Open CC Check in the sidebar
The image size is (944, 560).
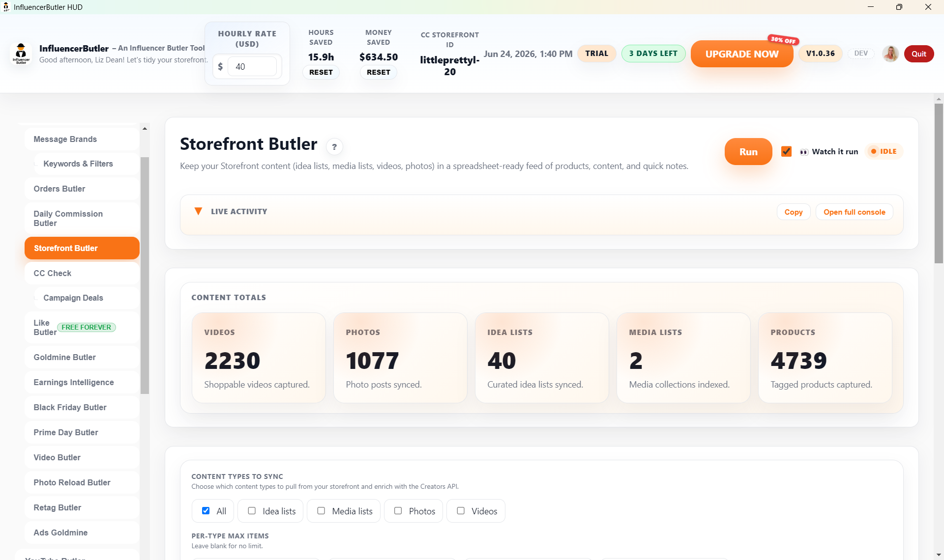82,273
